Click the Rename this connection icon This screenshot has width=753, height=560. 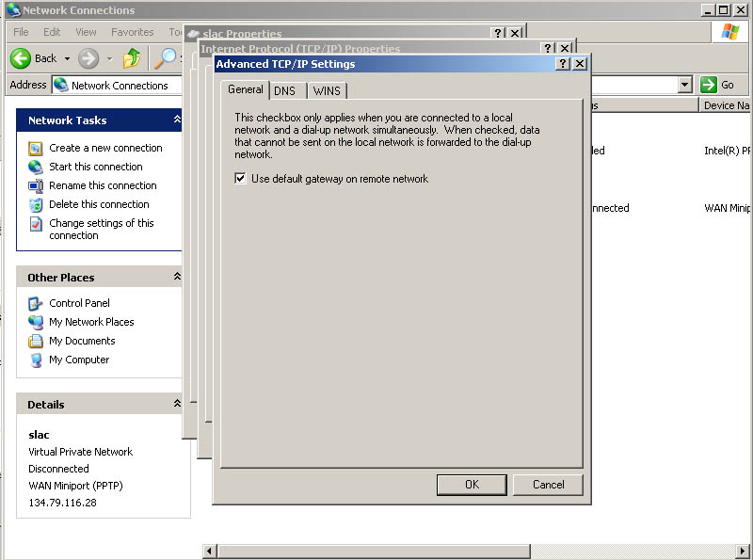coord(36,185)
